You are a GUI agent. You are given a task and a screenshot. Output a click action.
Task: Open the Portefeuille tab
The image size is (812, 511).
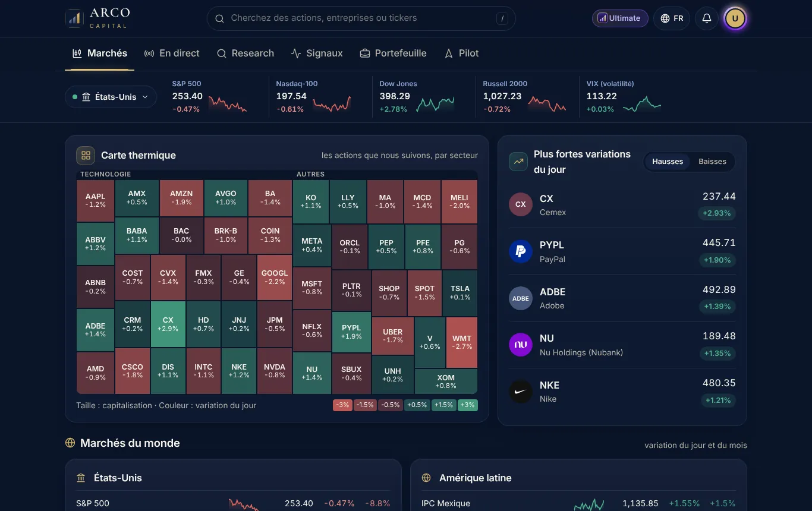pyautogui.click(x=394, y=53)
